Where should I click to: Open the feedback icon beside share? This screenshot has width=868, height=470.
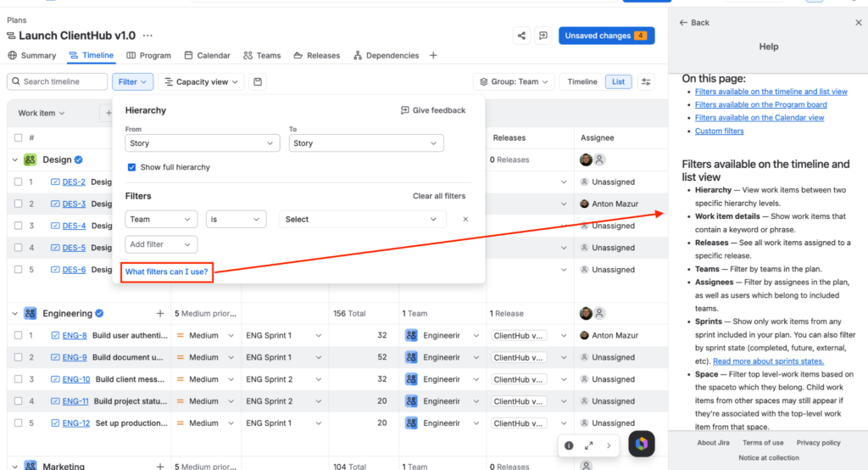(543, 36)
